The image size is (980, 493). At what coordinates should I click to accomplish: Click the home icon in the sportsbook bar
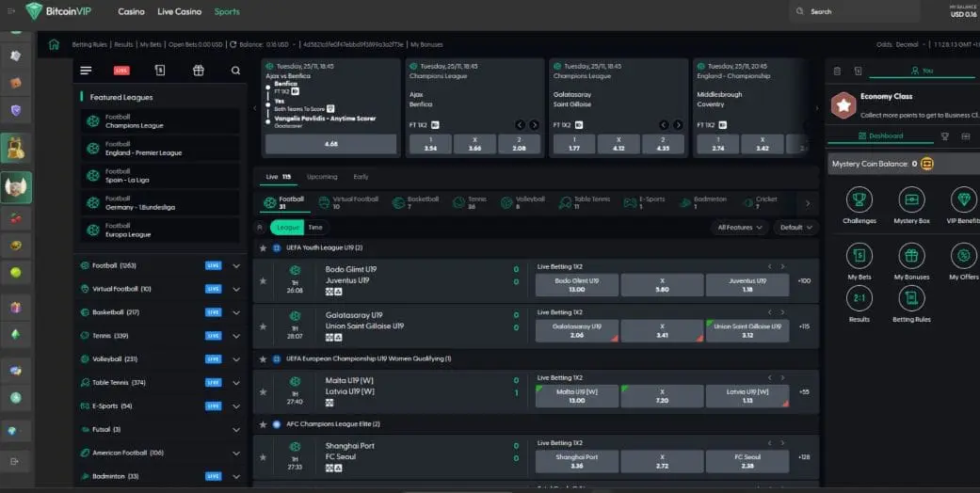click(x=54, y=44)
